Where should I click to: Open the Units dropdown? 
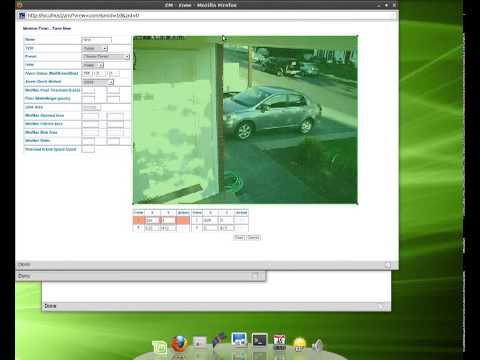tap(93, 65)
